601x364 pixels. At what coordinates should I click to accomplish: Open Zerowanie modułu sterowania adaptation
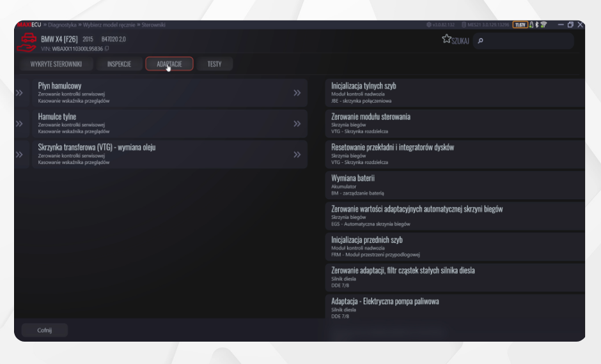tap(455, 124)
